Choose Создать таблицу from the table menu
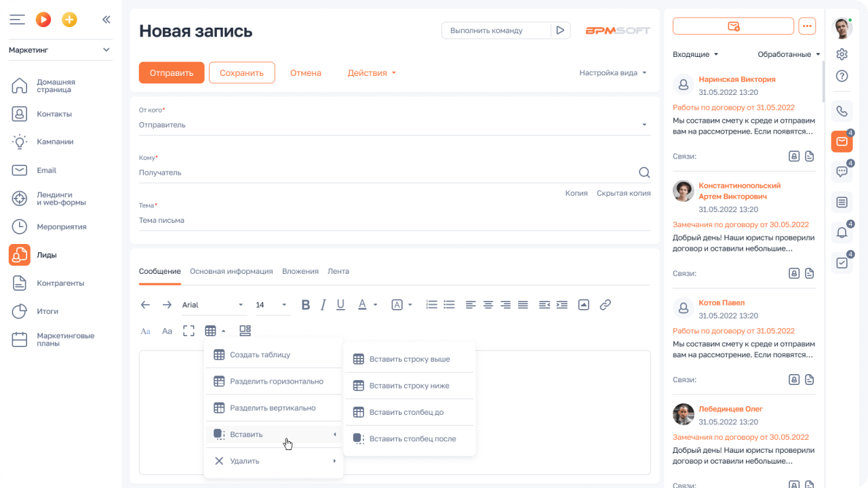 (261, 354)
